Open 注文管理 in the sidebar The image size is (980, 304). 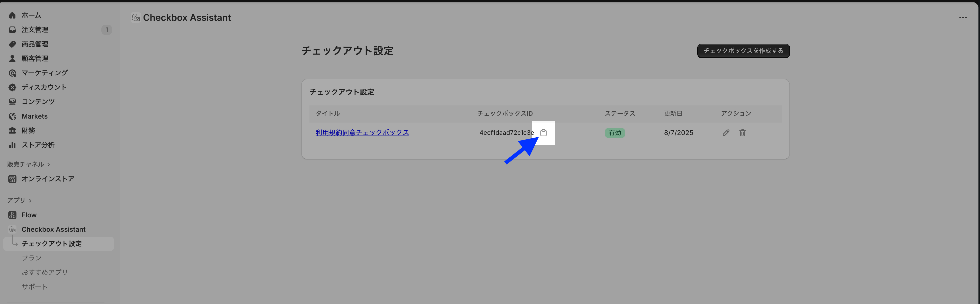35,30
